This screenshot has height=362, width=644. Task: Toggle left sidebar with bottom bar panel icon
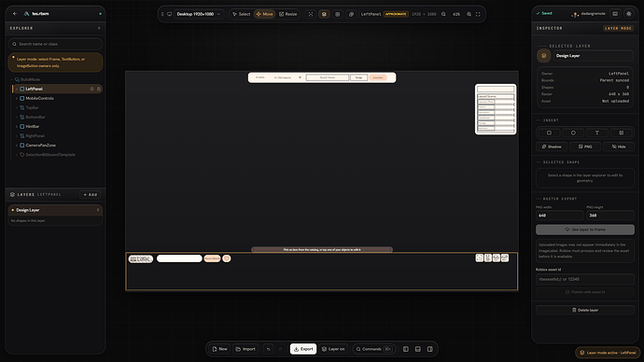(x=406, y=349)
